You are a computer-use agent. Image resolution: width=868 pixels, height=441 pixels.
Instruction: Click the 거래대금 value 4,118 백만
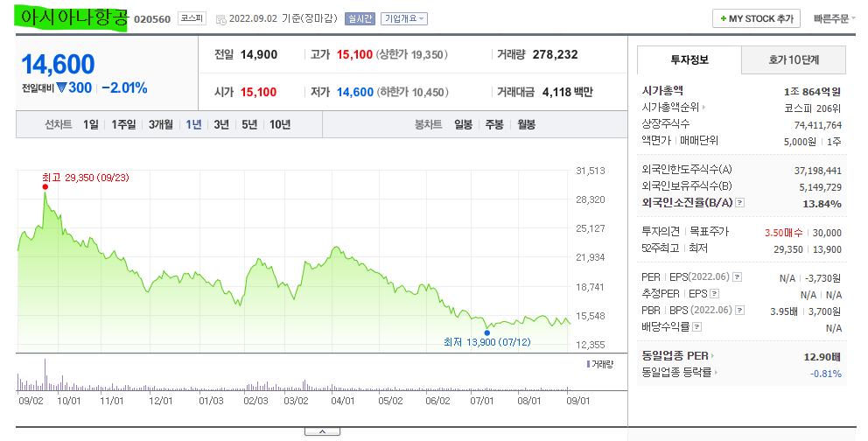click(x=567, y=93)
